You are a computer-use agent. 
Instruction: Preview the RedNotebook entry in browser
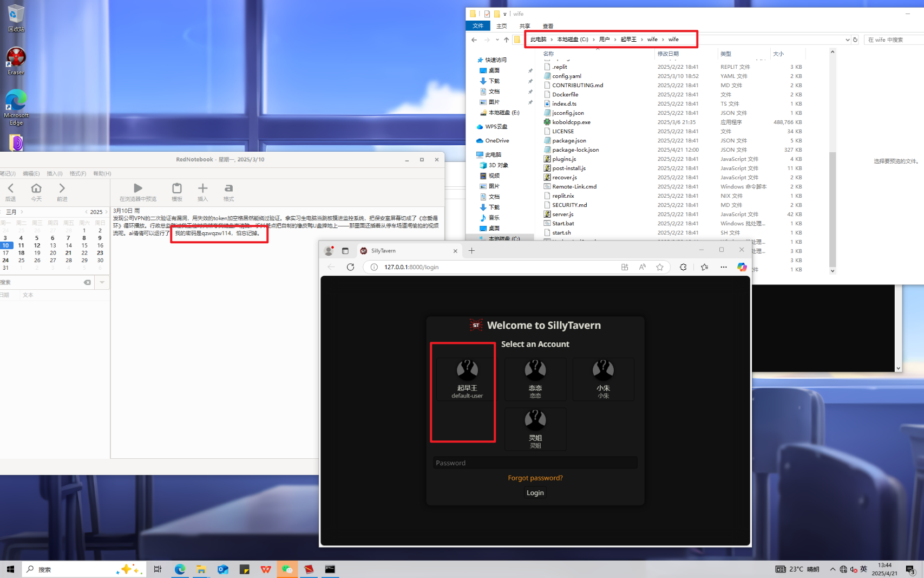click(138, 192)
